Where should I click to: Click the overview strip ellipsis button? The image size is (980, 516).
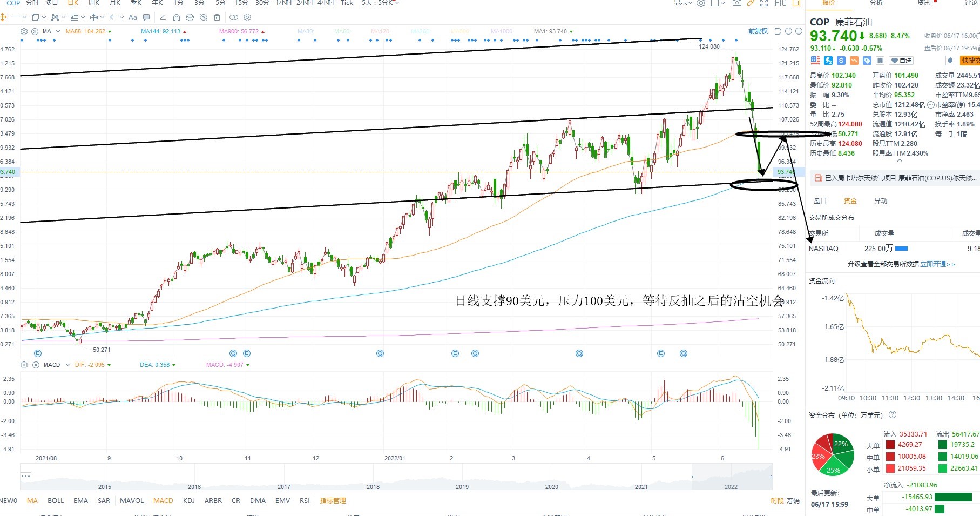25,476
